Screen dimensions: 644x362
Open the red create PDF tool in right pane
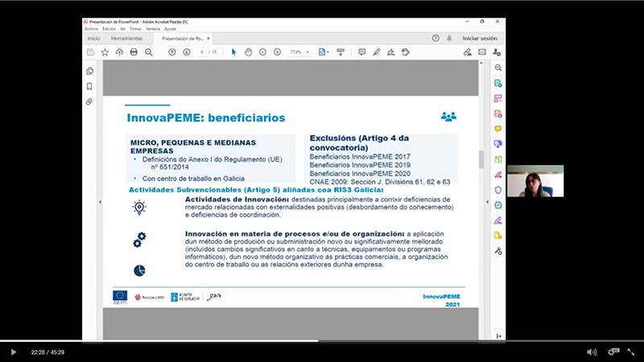tap(498, 113)
